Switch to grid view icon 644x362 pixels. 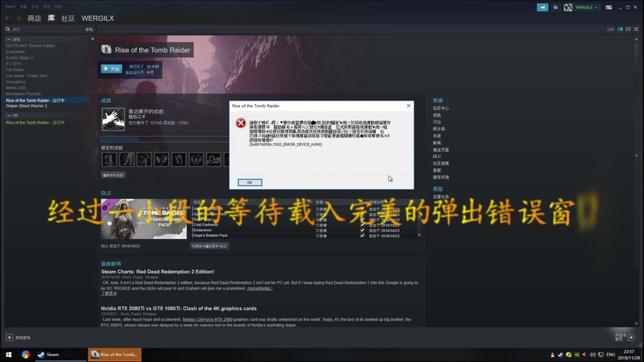click(x=636, y=29)
